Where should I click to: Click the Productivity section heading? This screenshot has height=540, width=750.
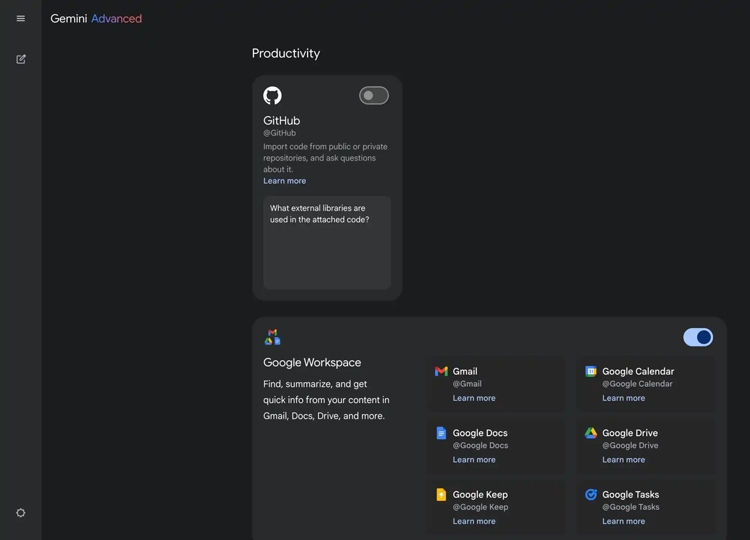(286, 53)
